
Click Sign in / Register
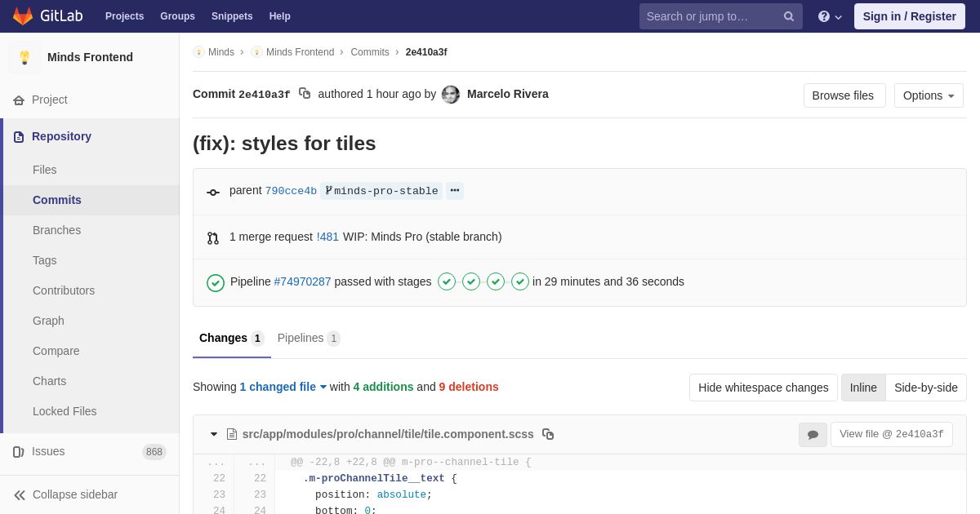tap(910, 16)
